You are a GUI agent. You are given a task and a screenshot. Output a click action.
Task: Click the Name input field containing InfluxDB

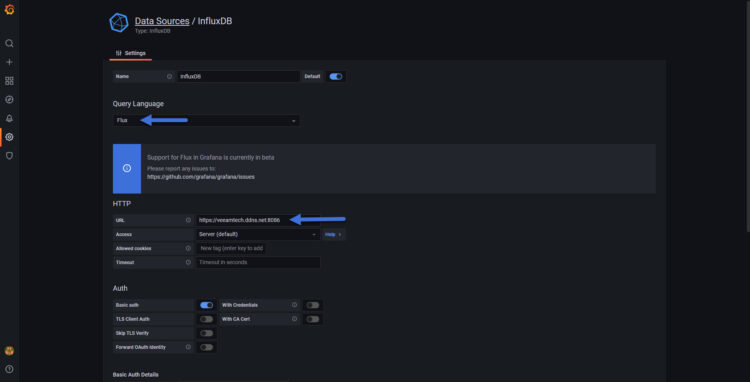click(238, 76)
